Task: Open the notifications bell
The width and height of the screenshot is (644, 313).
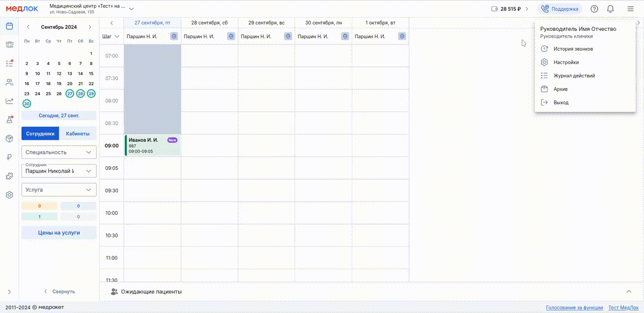Action: (x=610, y=9)
